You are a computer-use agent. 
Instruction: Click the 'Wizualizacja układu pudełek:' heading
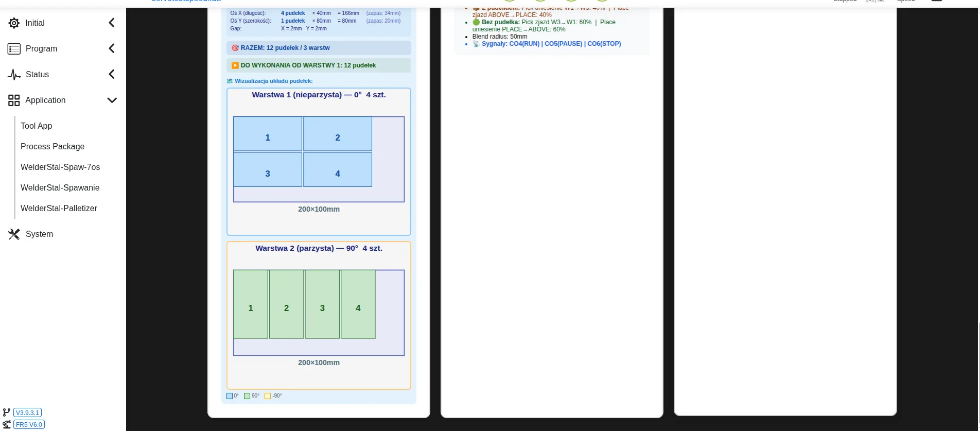[274, 81]
